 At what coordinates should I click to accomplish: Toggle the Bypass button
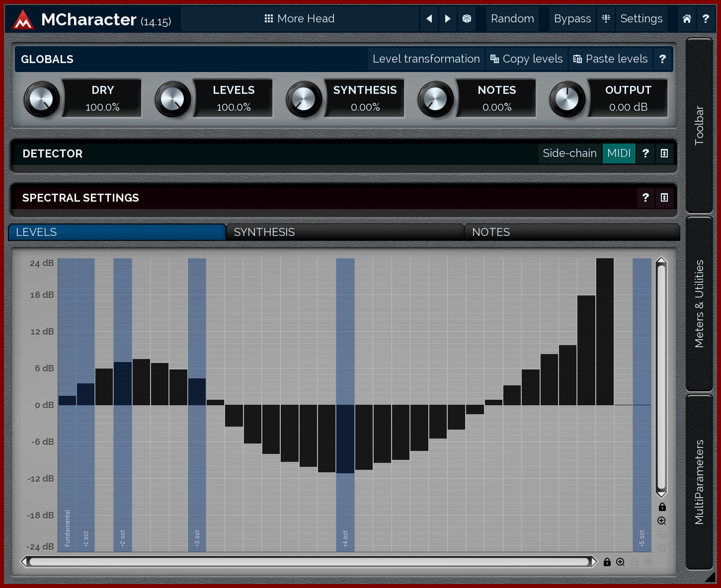572,19
